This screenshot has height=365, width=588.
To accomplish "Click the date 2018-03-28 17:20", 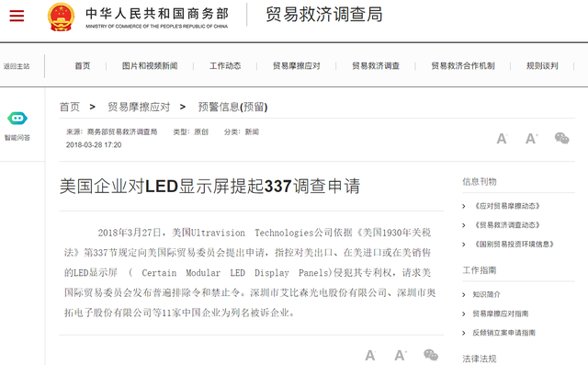I will [x=94, y=144].
